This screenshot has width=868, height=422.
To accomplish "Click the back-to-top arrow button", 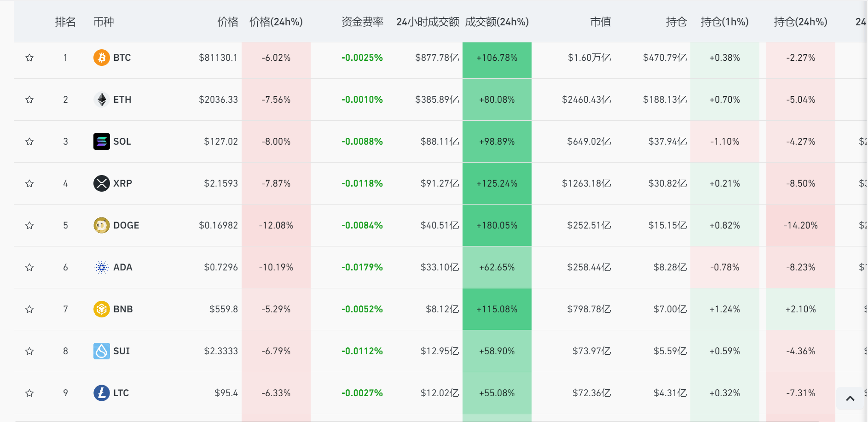I will (850, 399).
